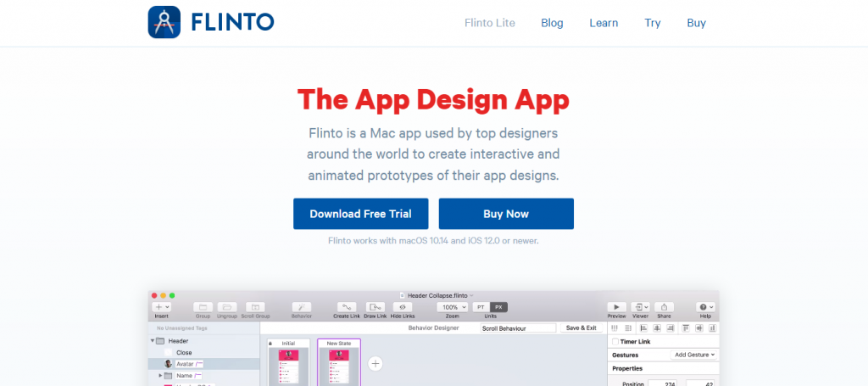Click the distribute horizontally icon

point(615,328)
